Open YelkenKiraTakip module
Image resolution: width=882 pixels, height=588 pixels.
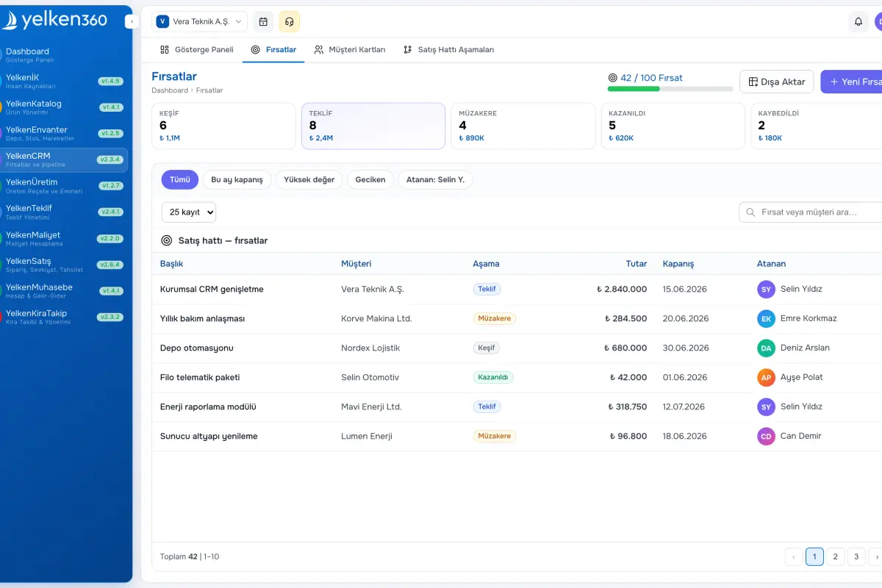tap(64, 317)
